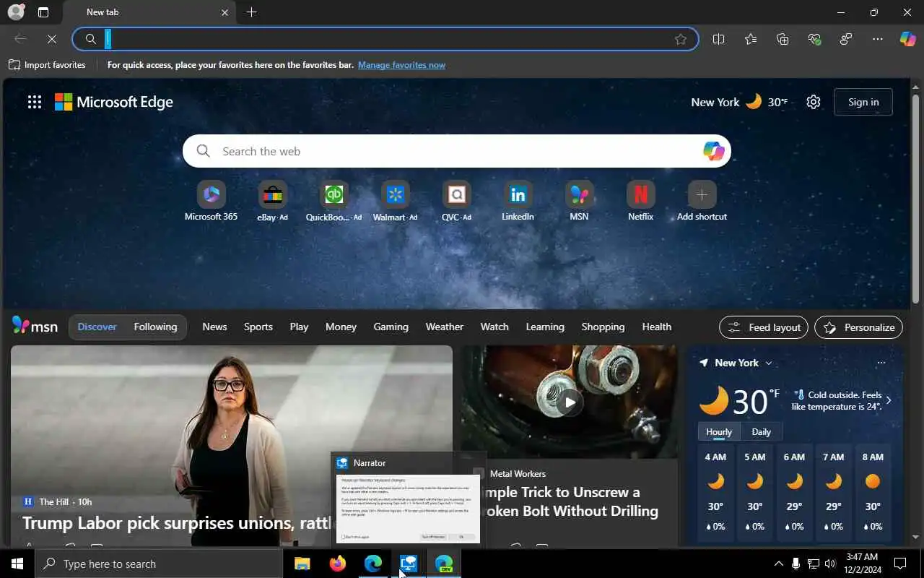Image resolution: width=924 pixels, height=578 pixels.
Task: Click Import favorites
Action: click(x=47, y=65)
